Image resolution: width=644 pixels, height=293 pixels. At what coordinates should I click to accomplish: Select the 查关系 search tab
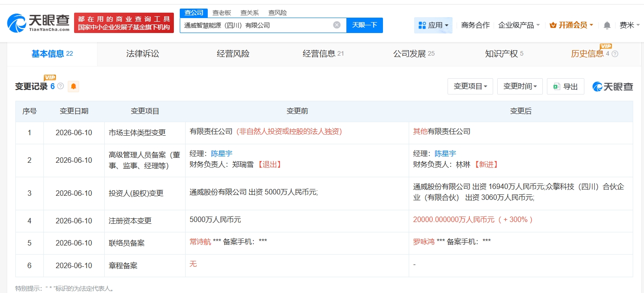point(249,13)
